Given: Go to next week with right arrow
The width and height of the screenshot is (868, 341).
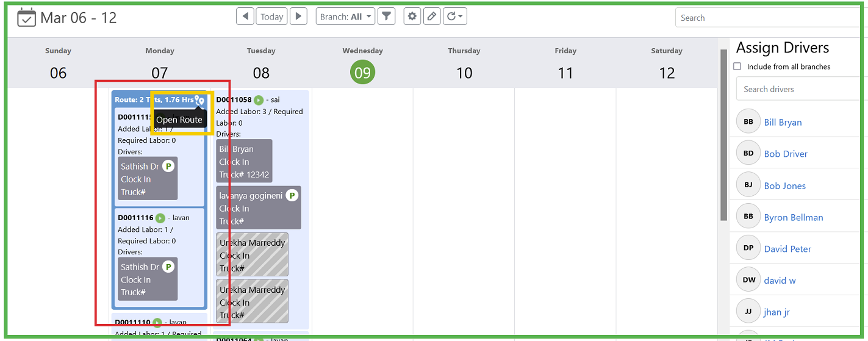Looking at the screenshot, I should pos(298,16).
